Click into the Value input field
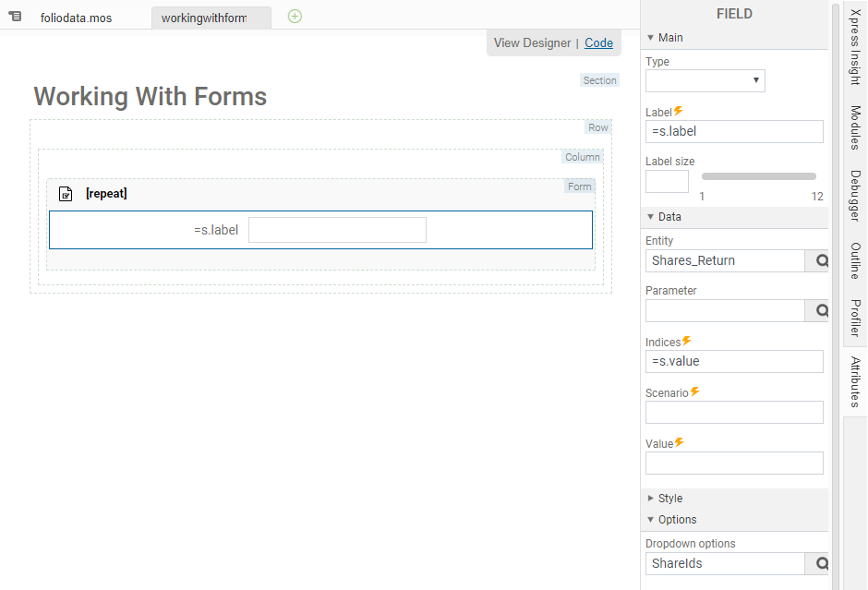Viewport: 868px width, 590px height. click(x=734, y=464)
